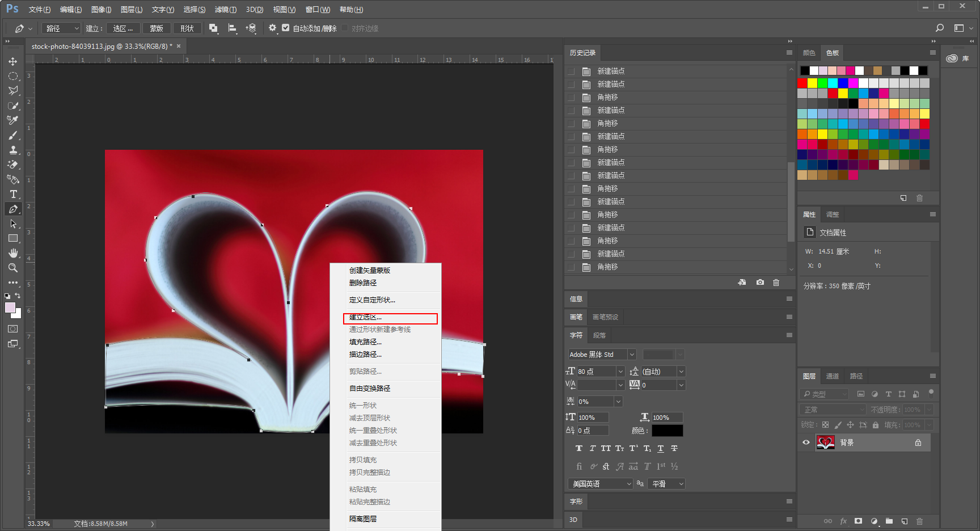Select the Move tool

13,61
